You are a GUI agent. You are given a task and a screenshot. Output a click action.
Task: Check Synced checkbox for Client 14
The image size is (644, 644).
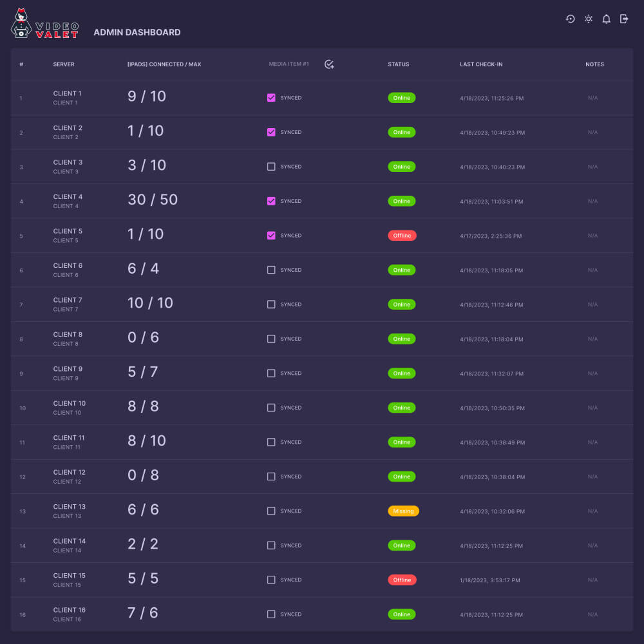[x=271, y=545]
